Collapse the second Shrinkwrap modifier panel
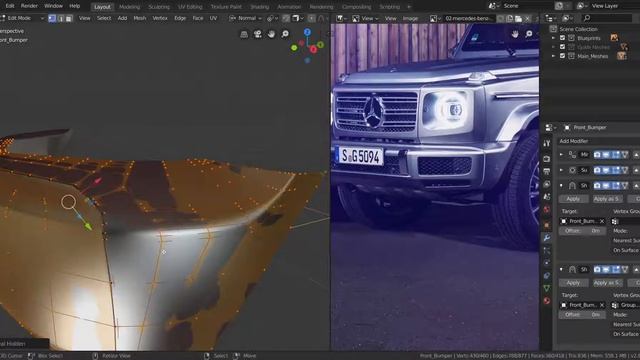Viewport: 640px width, 360px height. [x=561, y=269]
